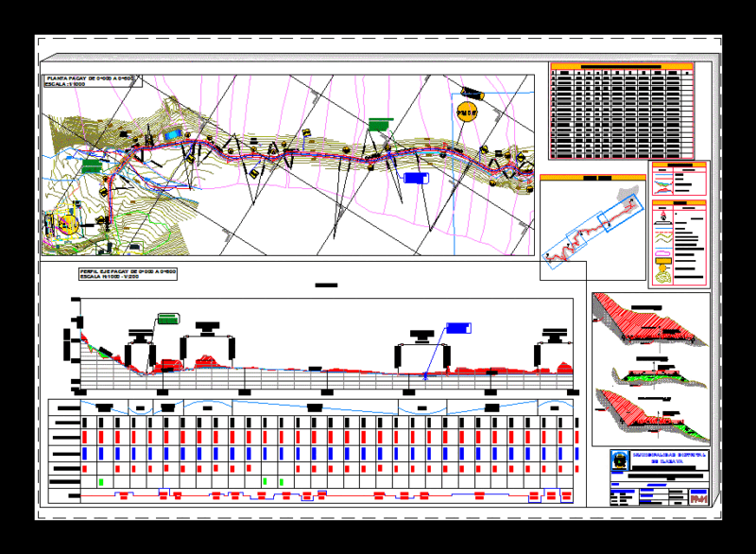Image resolution: width=756 pixels, height=554 pixels.
Task: Click the orange circle at the plan's bottom-left corner
Action: click(68, 224)
